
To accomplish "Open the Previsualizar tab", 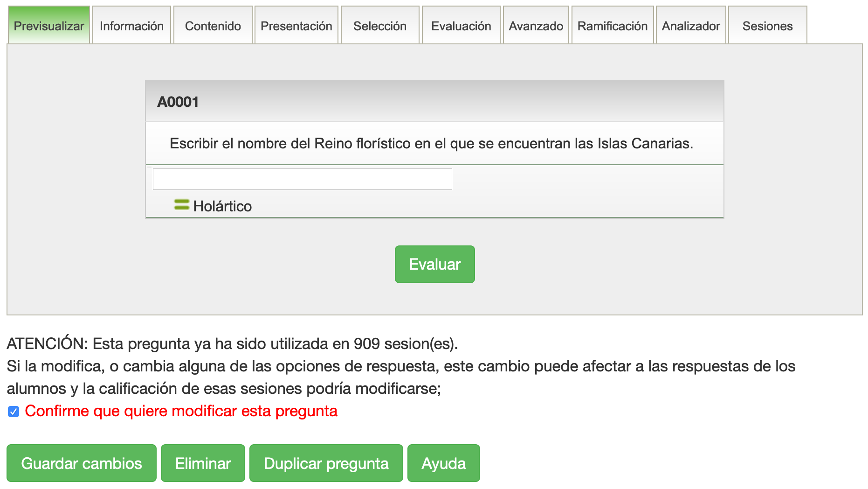I will coord(49,26).
